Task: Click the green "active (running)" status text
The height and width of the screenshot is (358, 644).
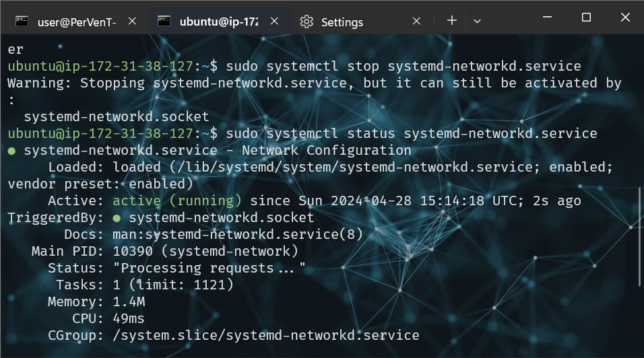Action: pos(177,201)
